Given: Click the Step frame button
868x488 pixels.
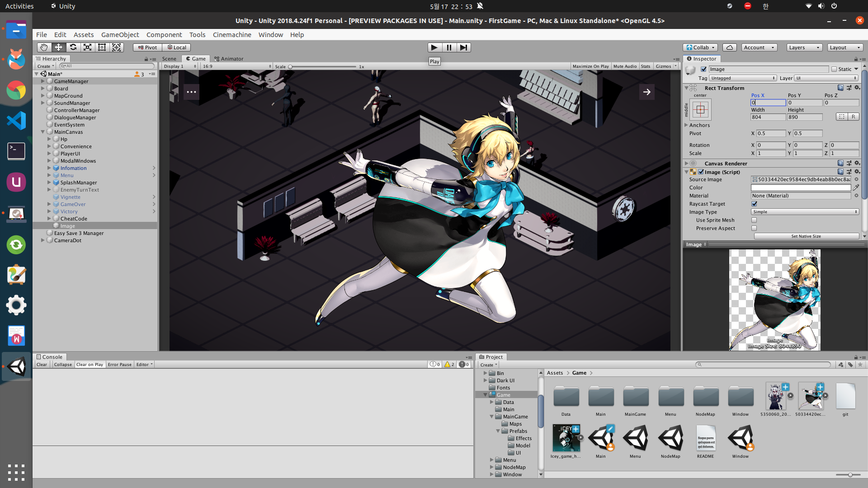Looking at the screenshot, I should (463, 47).
